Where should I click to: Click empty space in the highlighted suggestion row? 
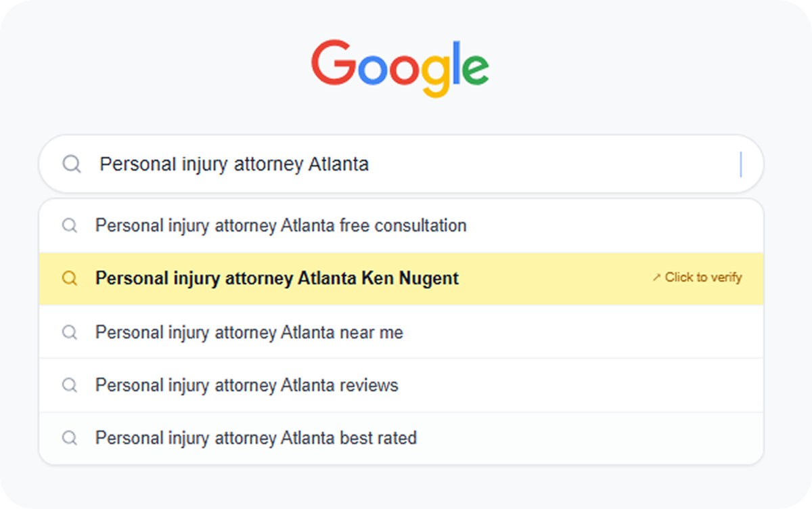pyautogui.click(x=555, y=278)
